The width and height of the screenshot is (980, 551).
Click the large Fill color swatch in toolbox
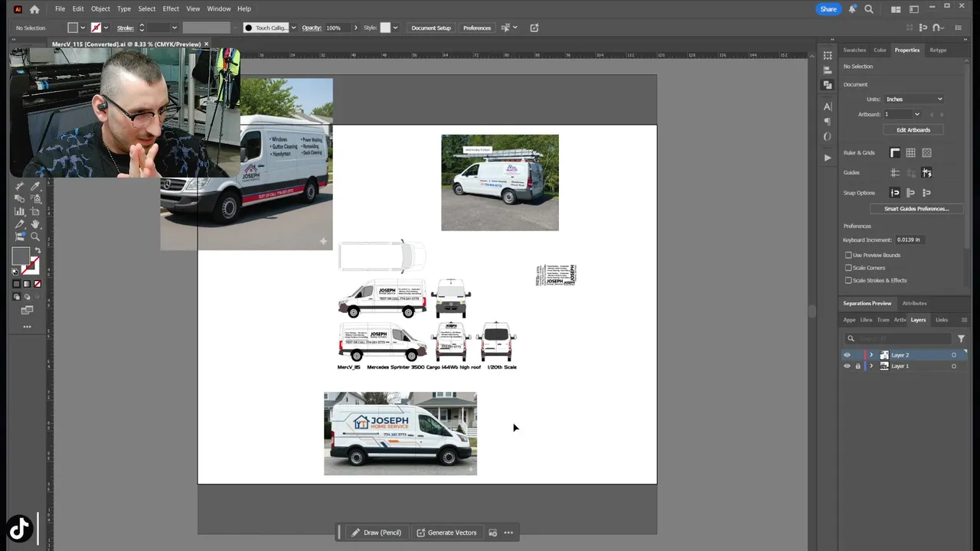[21, 256]
